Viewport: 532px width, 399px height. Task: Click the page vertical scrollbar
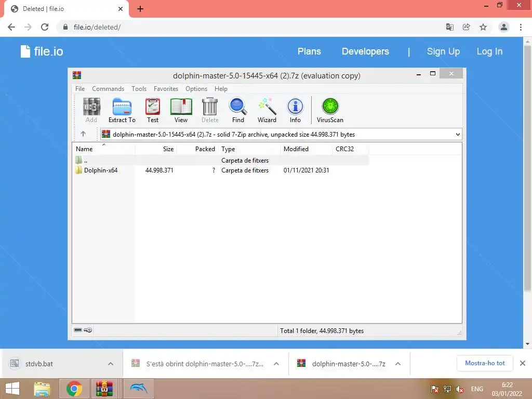527,168
